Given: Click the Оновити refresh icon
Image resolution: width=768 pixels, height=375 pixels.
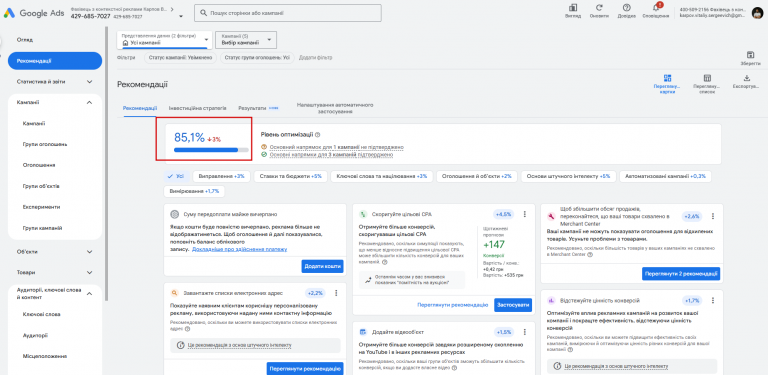Looking at the screenshot, I should coord(599,8).
